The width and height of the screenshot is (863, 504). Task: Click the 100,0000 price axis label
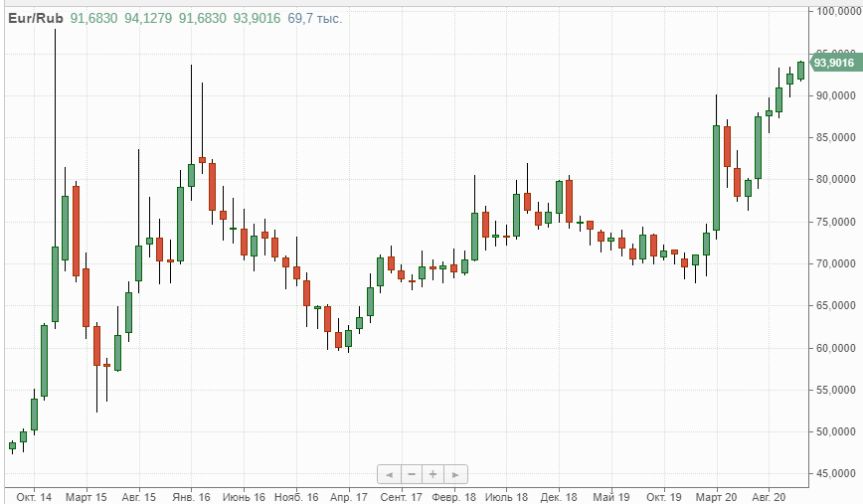(839, 11)
